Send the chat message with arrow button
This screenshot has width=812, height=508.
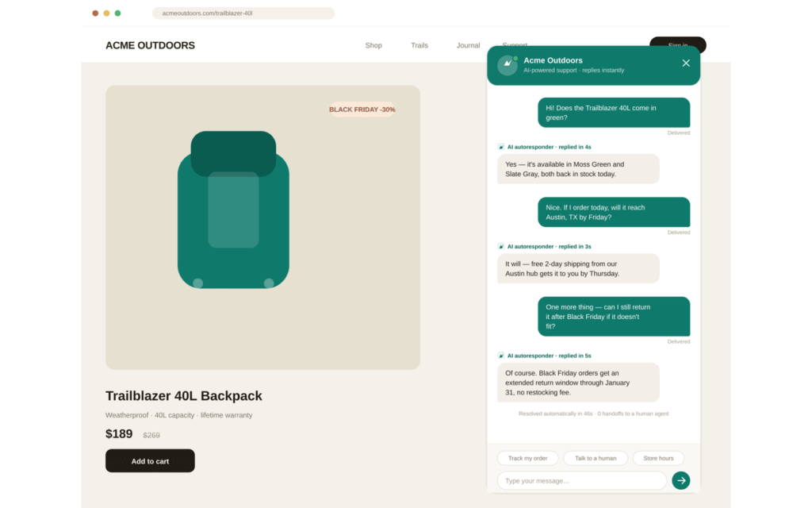coord(680,480)
